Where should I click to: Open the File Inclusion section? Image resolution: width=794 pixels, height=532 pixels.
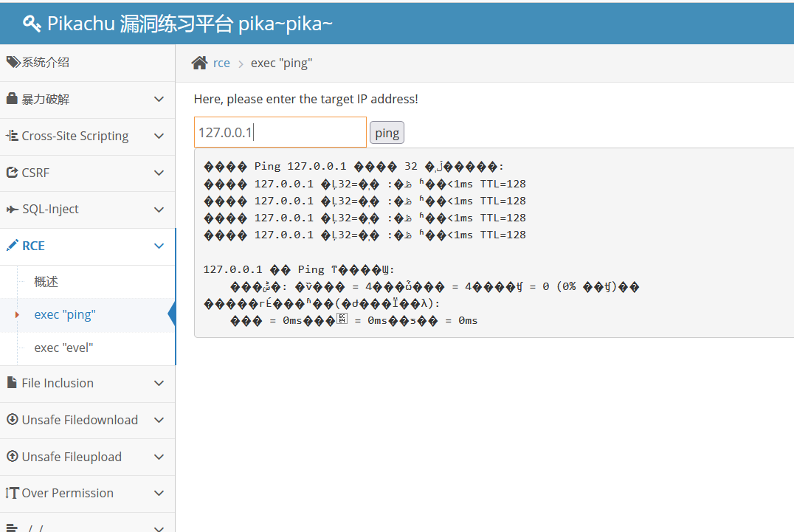pos(88,384)
